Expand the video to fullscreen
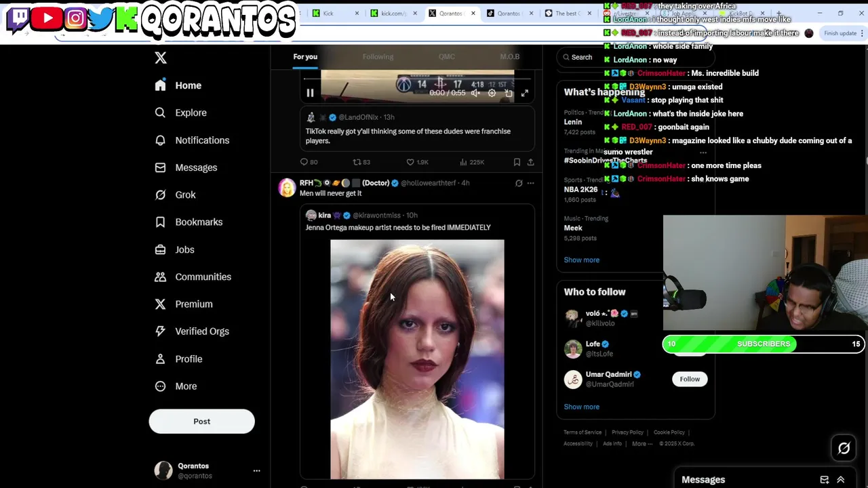 point(524,93)
